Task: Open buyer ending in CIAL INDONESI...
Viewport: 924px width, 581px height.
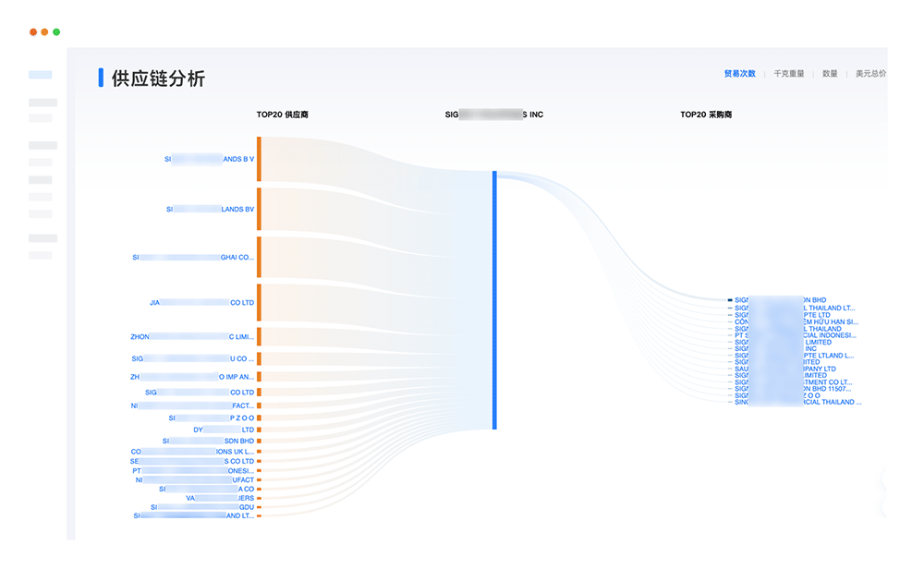Action: 796,335
